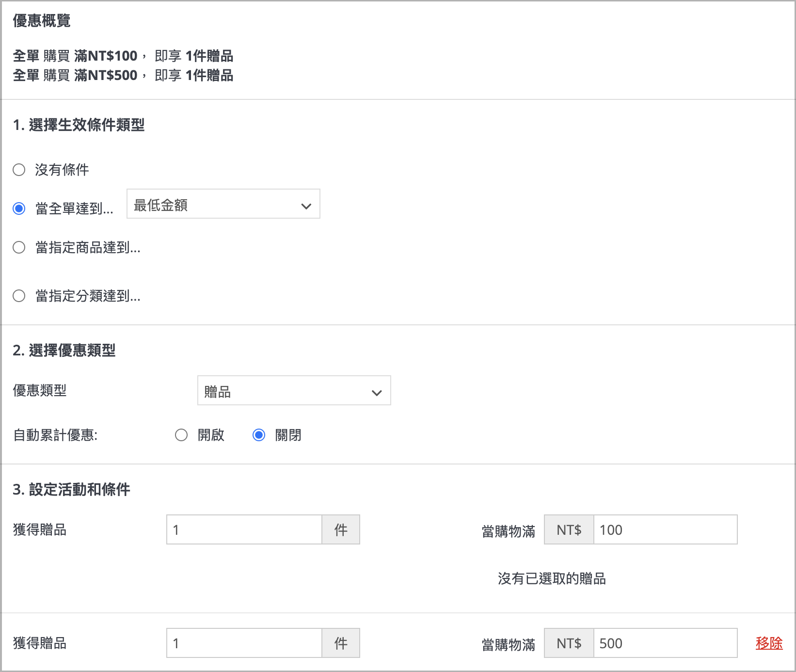Image resolution: width=796 pixels, height=672 pixels.
Task: Turn on 自動累計優惠 with 開啟 radio
Action: [181, 435]
